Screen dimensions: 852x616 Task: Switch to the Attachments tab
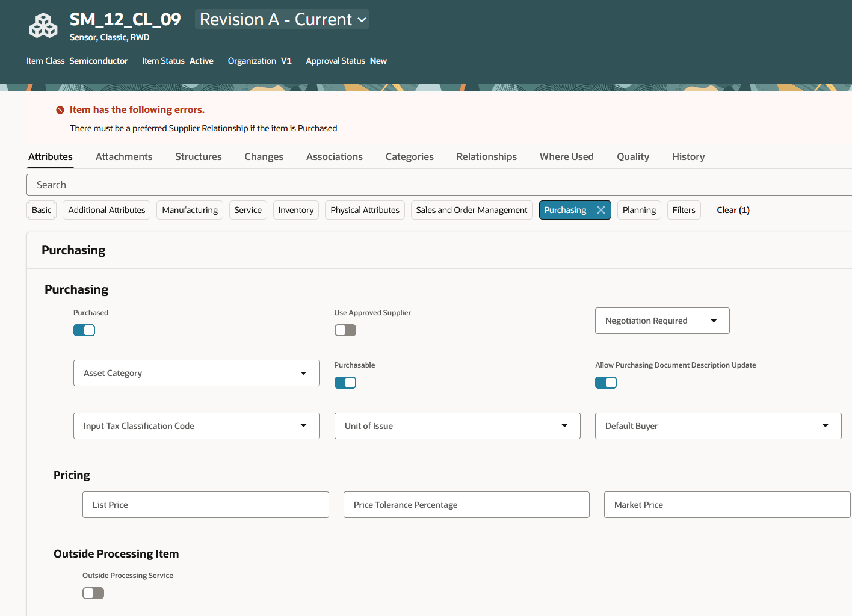point(124,156)
